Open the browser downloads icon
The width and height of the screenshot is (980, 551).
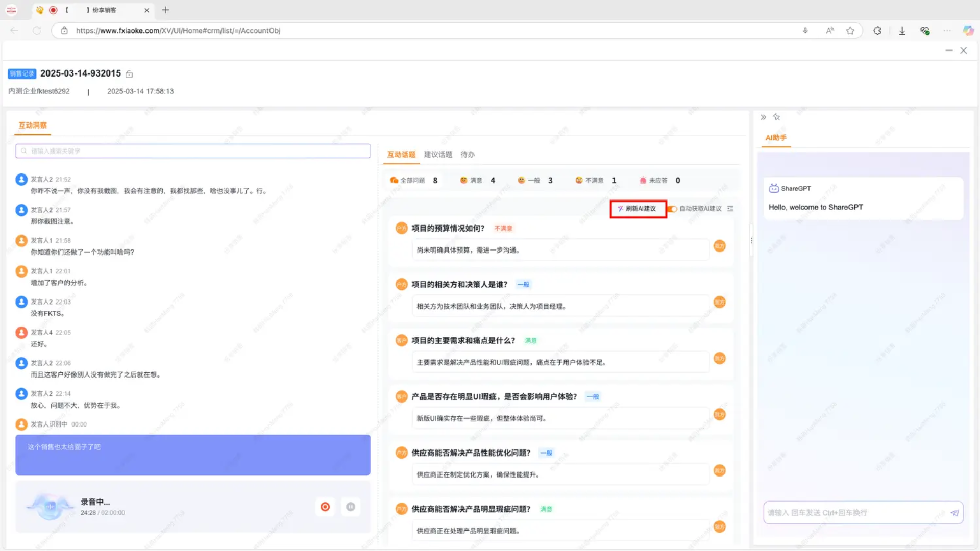[x=902, y=31]
